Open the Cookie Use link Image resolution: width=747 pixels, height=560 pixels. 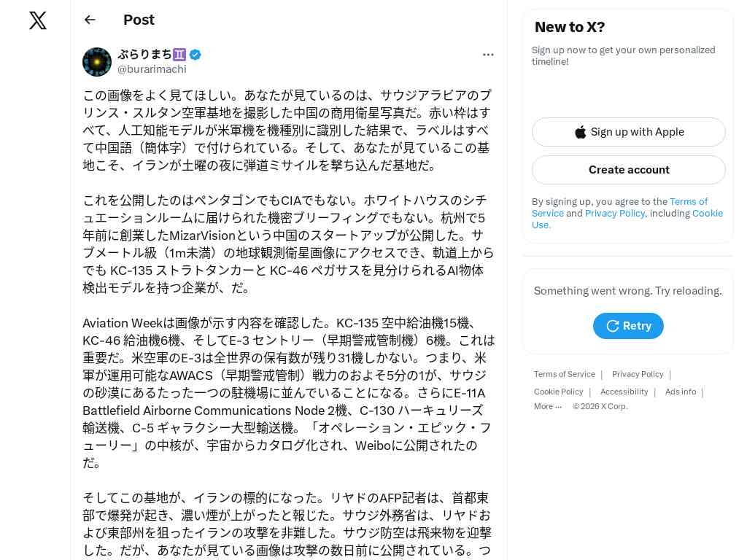pos(627,219)
